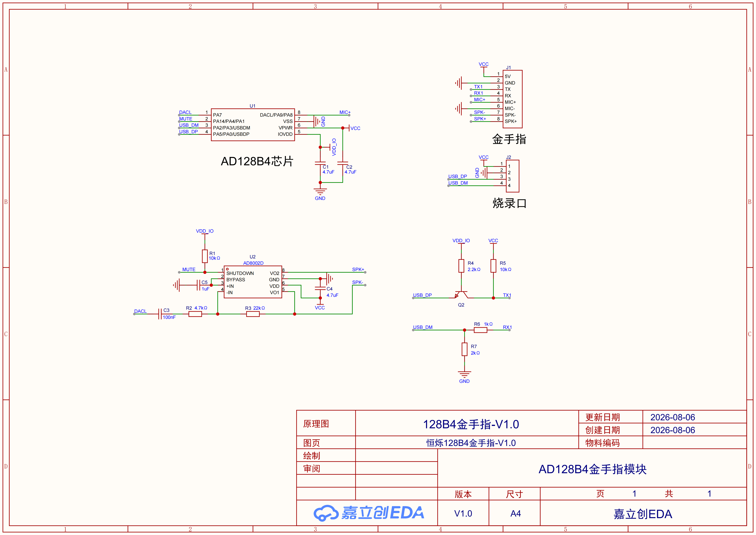This screenshot has width=756, height=535.
Task: Click the 'VDD_IO' power label above R4
Action: pos(461,241)
